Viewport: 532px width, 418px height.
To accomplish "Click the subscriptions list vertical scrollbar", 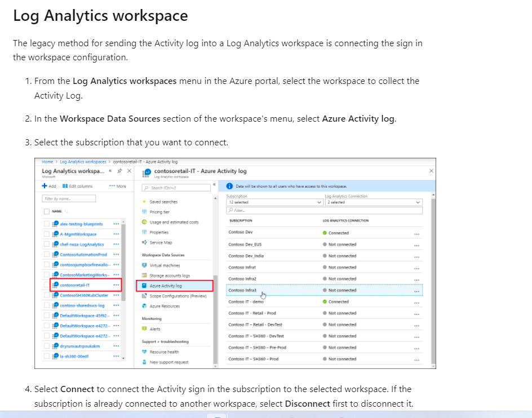I will pyautogui.click(x=433, y=281).
